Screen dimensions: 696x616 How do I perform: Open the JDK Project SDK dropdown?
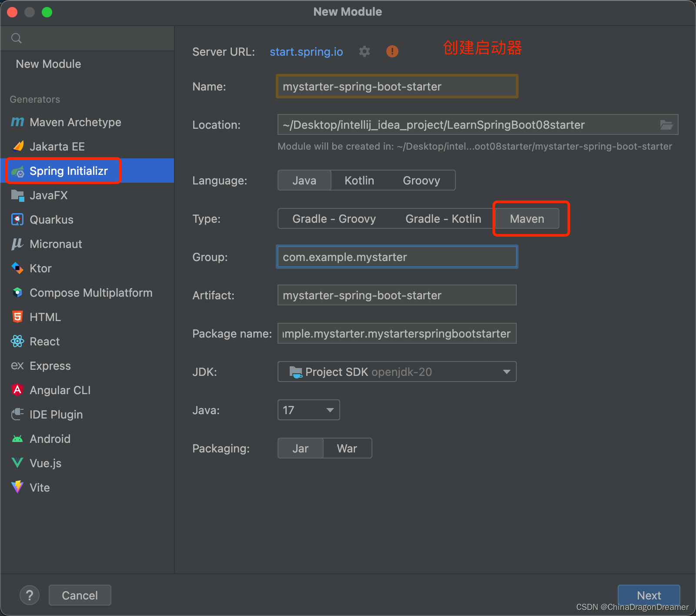click(x=397, y=372)
